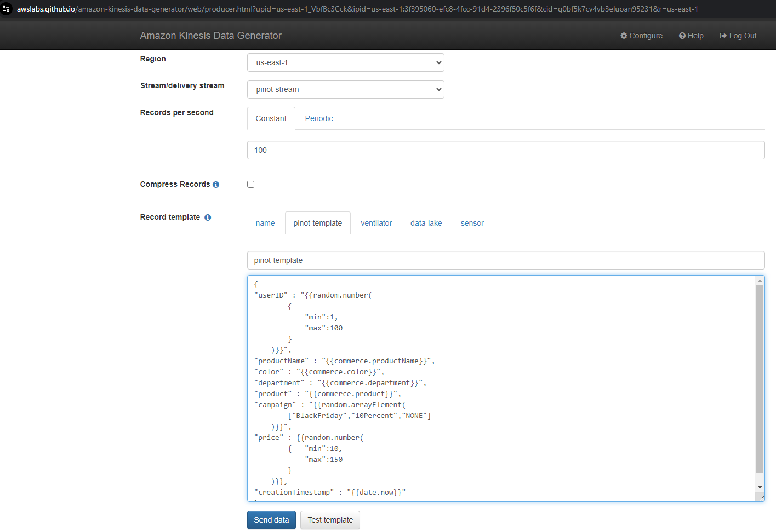Click the template editor scrollbar
The image size is (776, 532).
pos(760,384)
